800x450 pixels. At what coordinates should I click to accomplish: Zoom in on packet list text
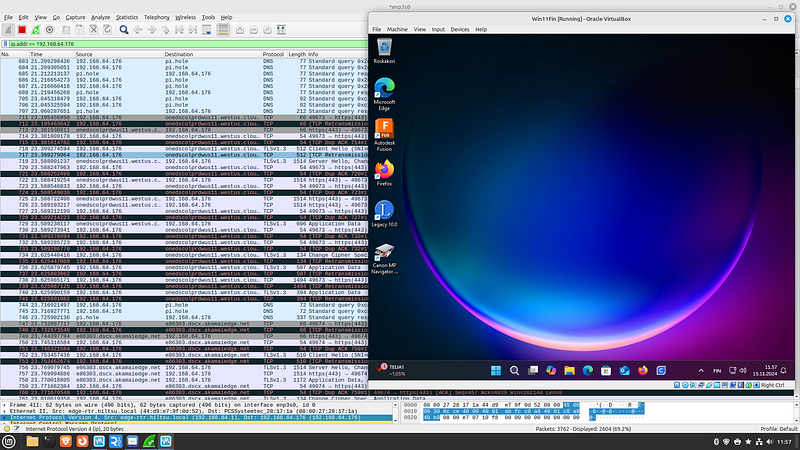click(x=240, y=30)
